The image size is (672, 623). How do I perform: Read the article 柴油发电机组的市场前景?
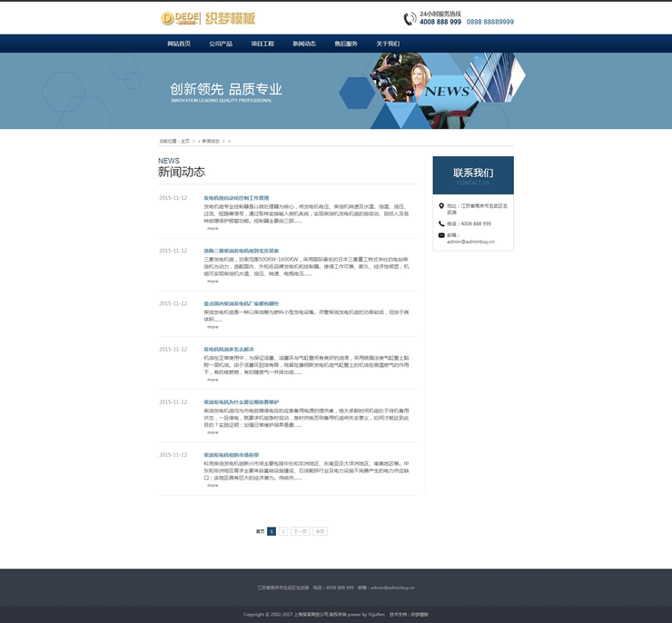pyautogui.click(x=231, y=455)
